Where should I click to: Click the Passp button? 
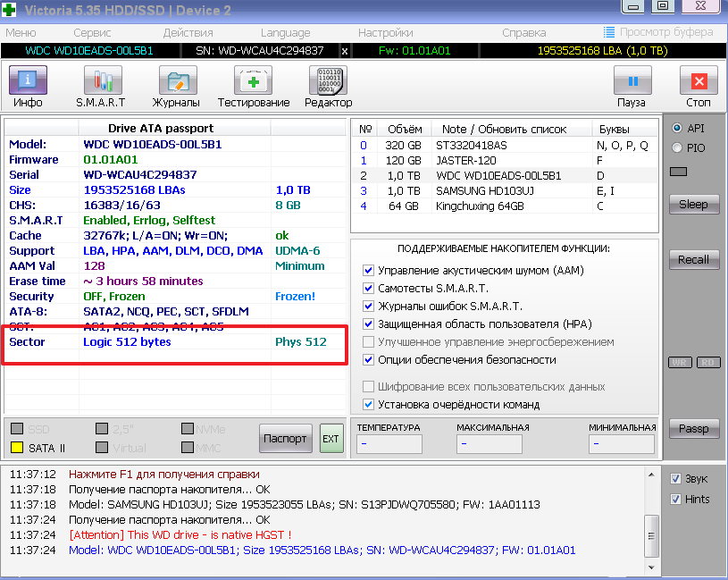pyautogui.click(x=694, y=429)
